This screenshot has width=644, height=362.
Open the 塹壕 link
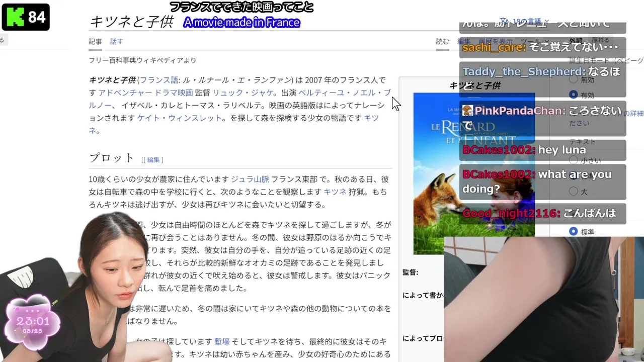222,341
